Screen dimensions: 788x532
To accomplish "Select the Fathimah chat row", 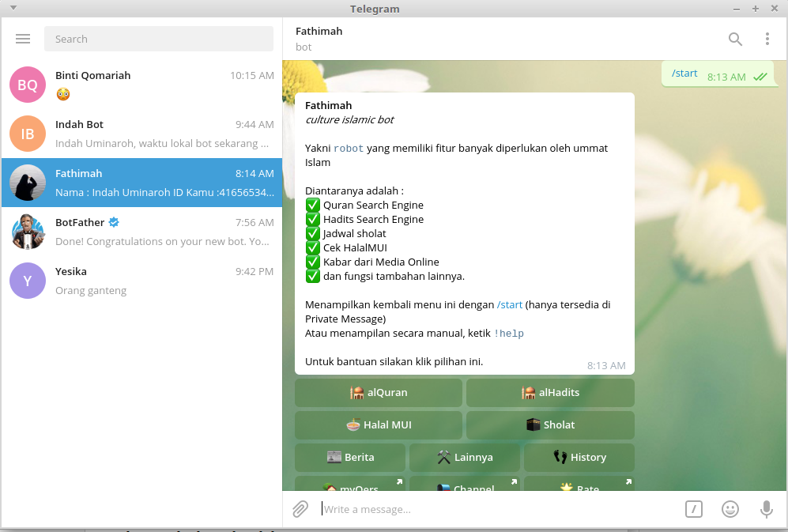I will [141, 183].
